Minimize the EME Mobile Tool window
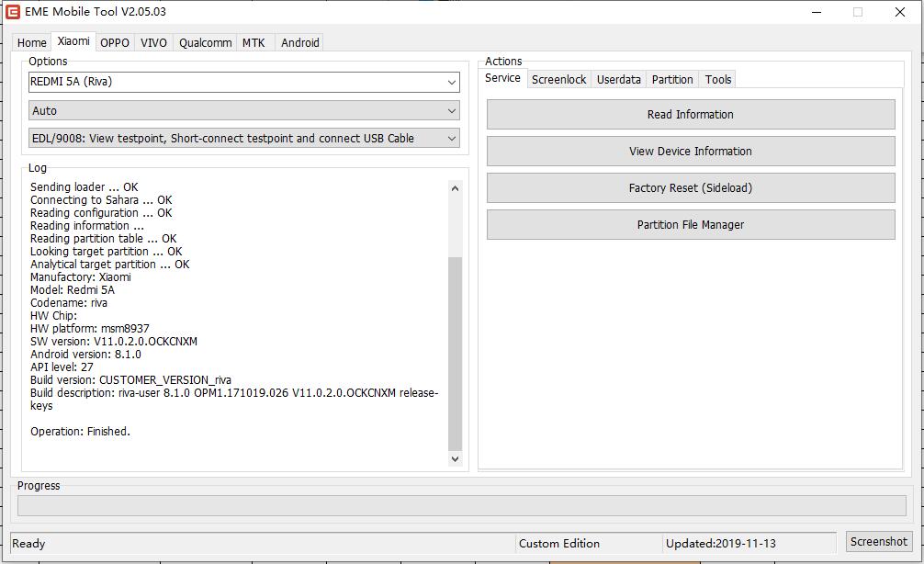 [817, 12]
